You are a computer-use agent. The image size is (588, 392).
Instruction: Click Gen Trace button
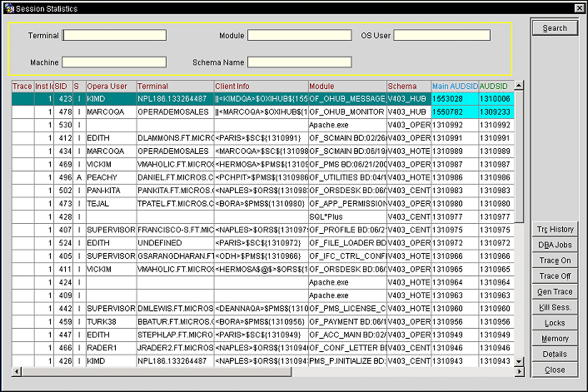(x=555, y=291)
